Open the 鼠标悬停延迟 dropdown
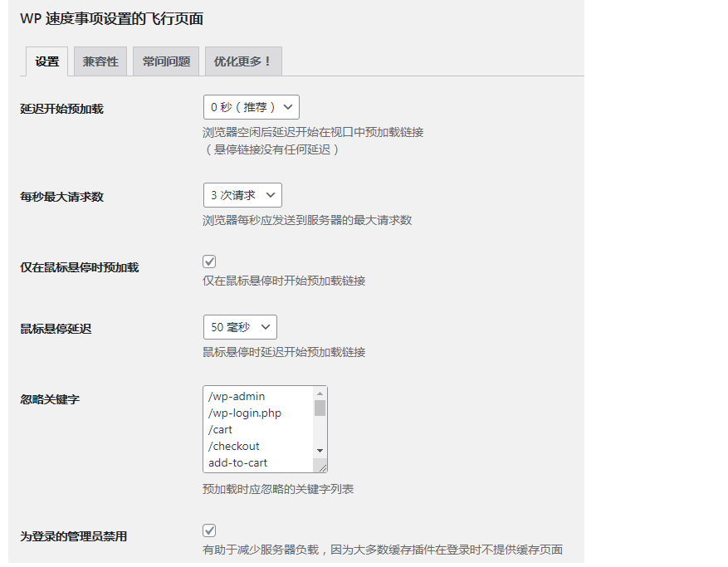Image resolution: width=728 pixels, height=567 pixels. (240, 326)
